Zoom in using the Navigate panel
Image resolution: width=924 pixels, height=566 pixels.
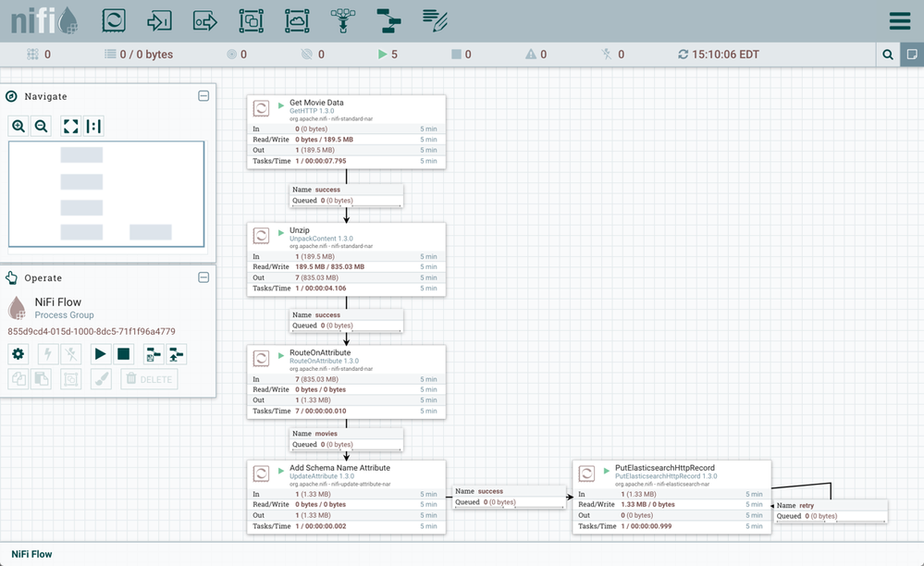18,127
